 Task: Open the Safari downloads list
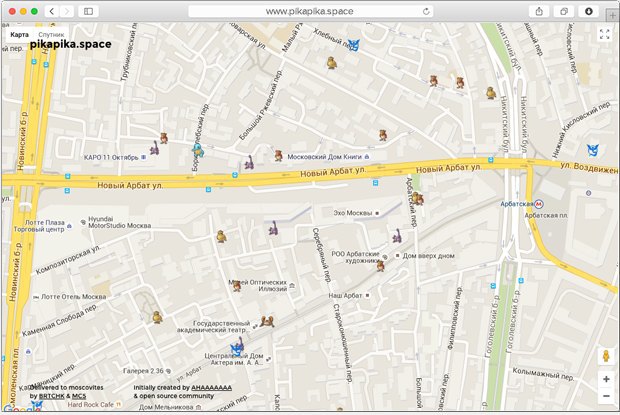[x=589, y=11]
